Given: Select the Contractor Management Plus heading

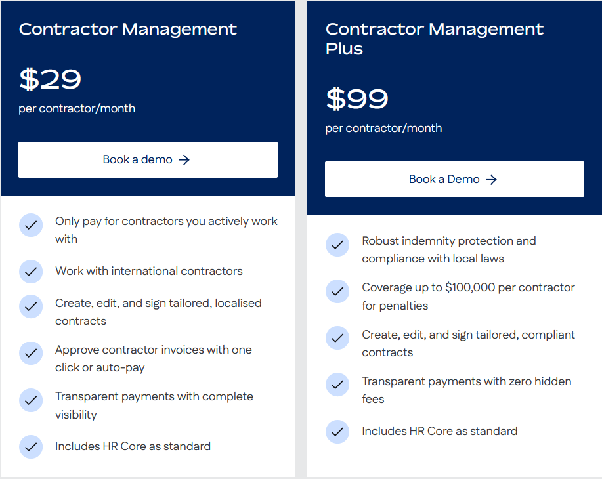Looking at the screenshot, I should [x=435, y=39].
